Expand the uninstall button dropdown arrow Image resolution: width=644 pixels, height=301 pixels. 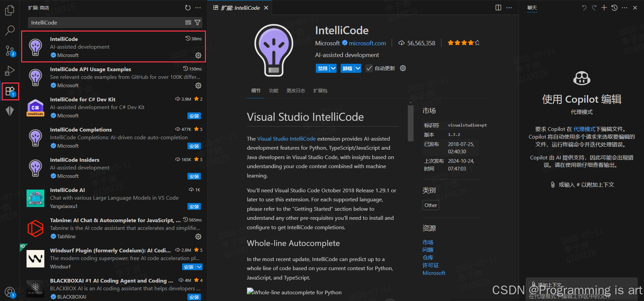(358, 68)
